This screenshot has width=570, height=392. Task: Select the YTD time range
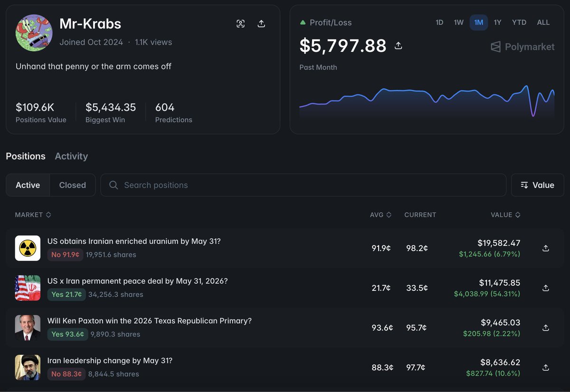click(519, 22)
